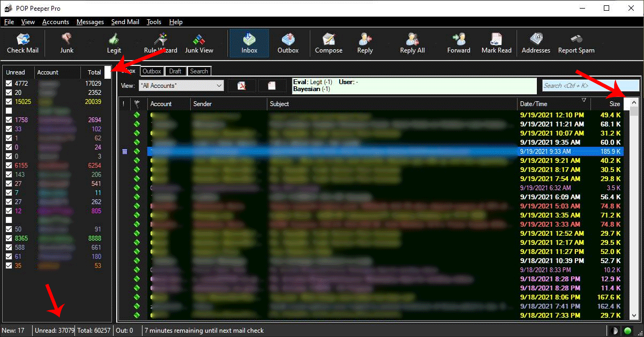Open the Accounts menu
Screen dimensions: 644x337
coord(56,22)
